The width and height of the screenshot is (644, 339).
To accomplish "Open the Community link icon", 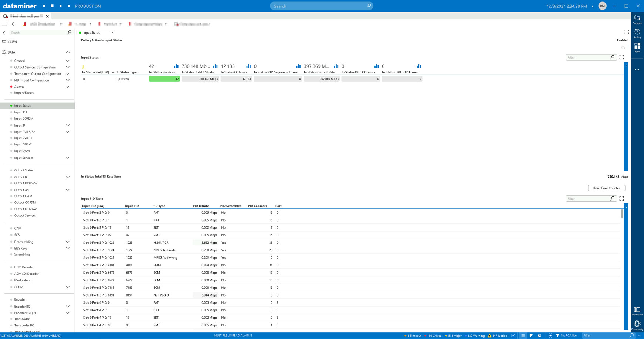I will pos(637,325).
